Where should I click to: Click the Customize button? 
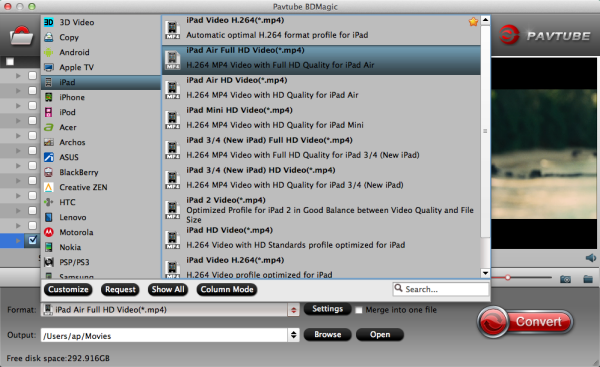[x=68, y=289]
